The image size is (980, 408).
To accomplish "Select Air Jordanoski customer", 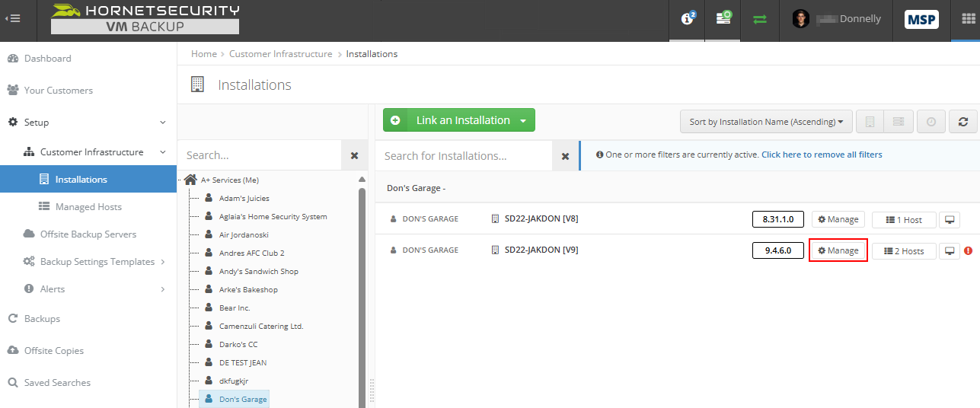I will point(244,234).
